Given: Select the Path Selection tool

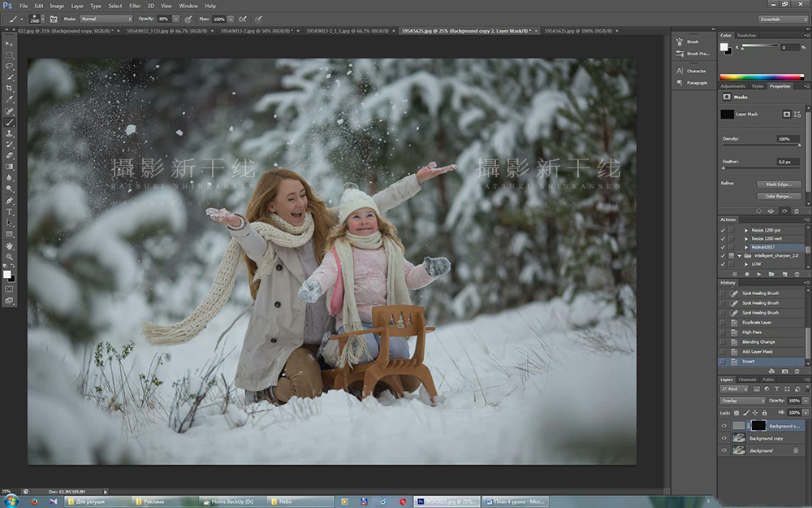Looking at the screenshot, I should [x=9, y=223].
